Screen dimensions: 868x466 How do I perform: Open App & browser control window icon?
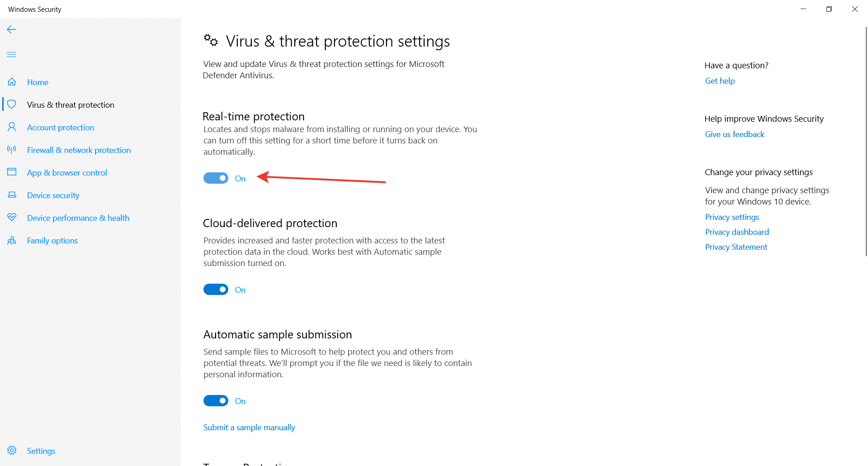[x=12, y=172]
